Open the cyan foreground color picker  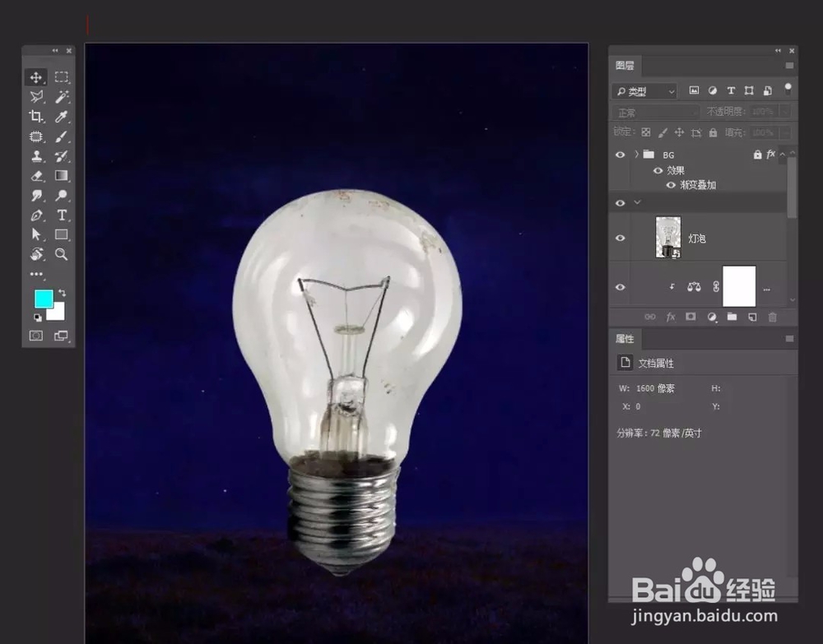point(43,299)
